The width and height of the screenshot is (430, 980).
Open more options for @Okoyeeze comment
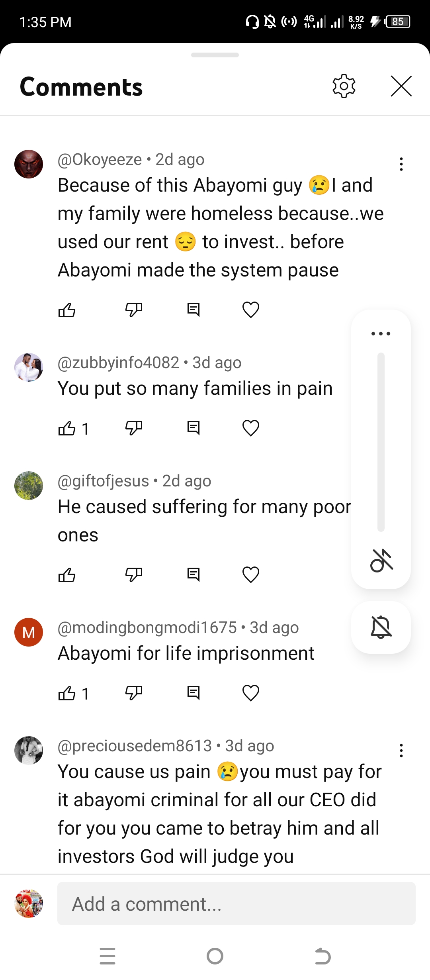pyautogui.click(x=401, y=164)
